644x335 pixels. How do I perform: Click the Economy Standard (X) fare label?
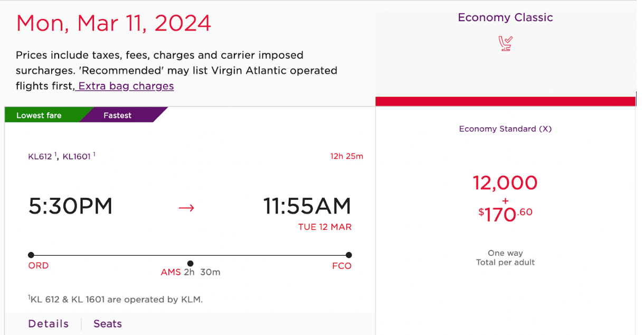[x=505, y=129]
